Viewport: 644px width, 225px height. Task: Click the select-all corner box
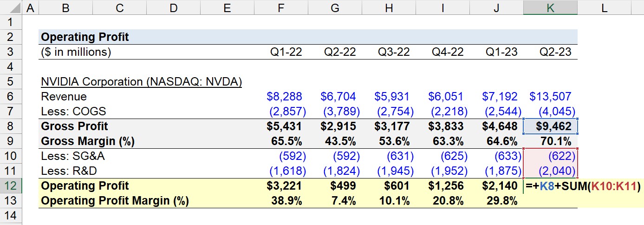pos(11,7)
